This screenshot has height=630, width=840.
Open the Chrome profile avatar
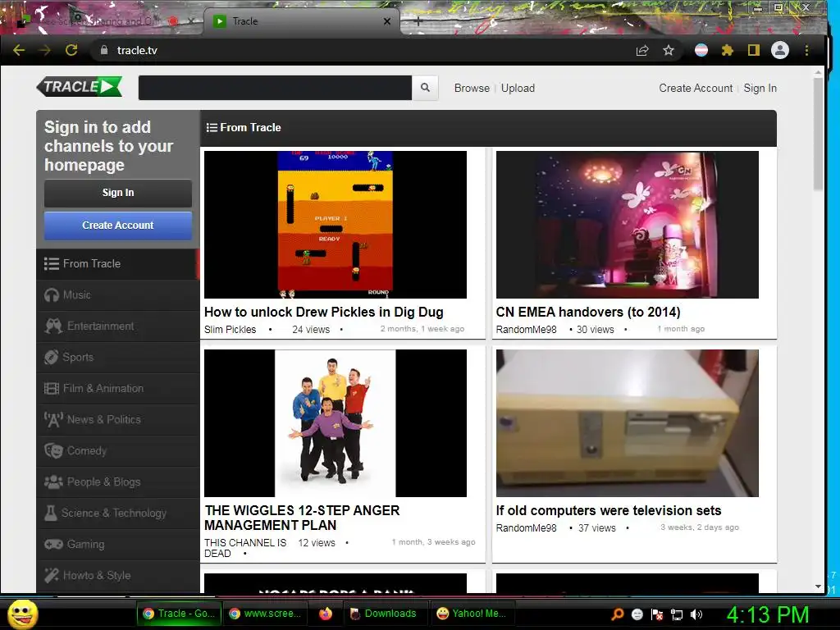tap(779, 50)
